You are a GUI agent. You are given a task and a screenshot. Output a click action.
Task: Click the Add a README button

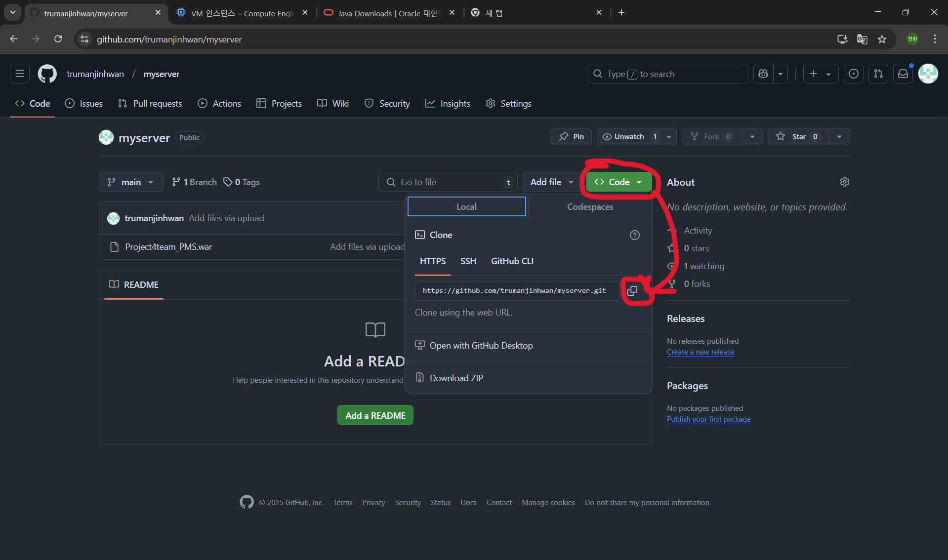click(x=375, y=415)
